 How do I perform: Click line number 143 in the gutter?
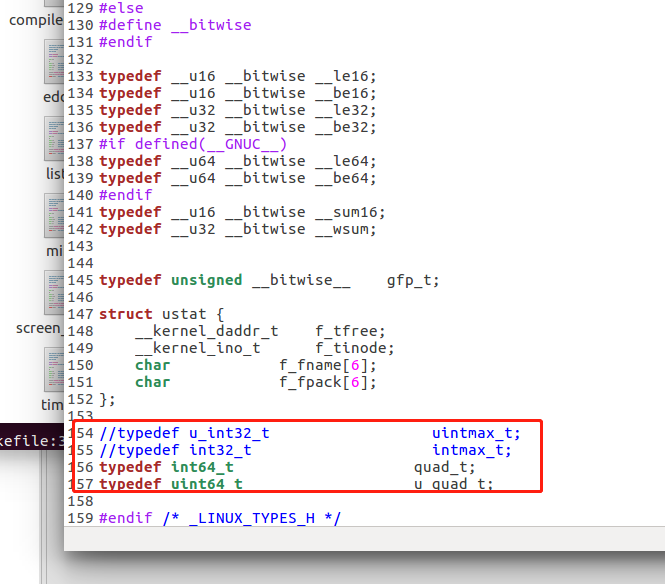pos(80,246)
